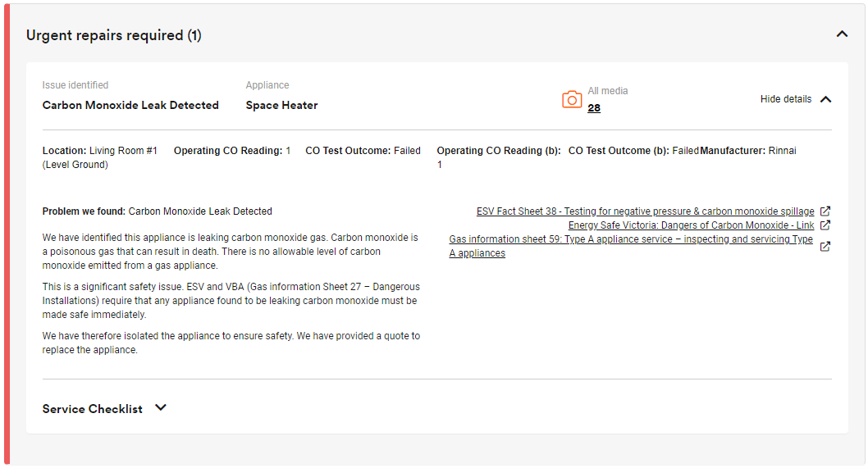Open the All media count 28 link
The image size is (868, 468).
pos(594,108)
